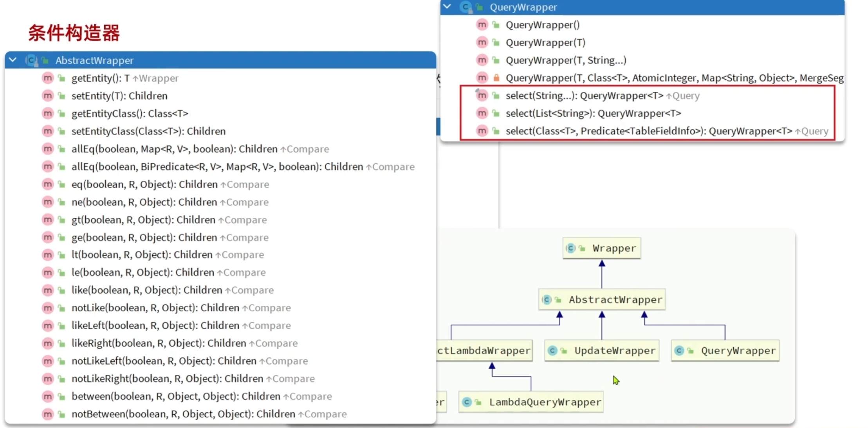
Task: Collapse the AbstractWrapper tree node chevron
Action: pyautogui.click(x=13, y=60)
